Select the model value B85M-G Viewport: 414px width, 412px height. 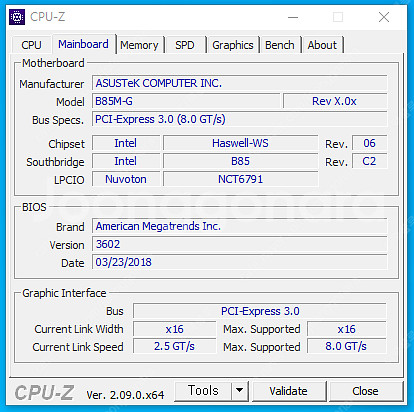pyautogui.click(x=186, y=101)
